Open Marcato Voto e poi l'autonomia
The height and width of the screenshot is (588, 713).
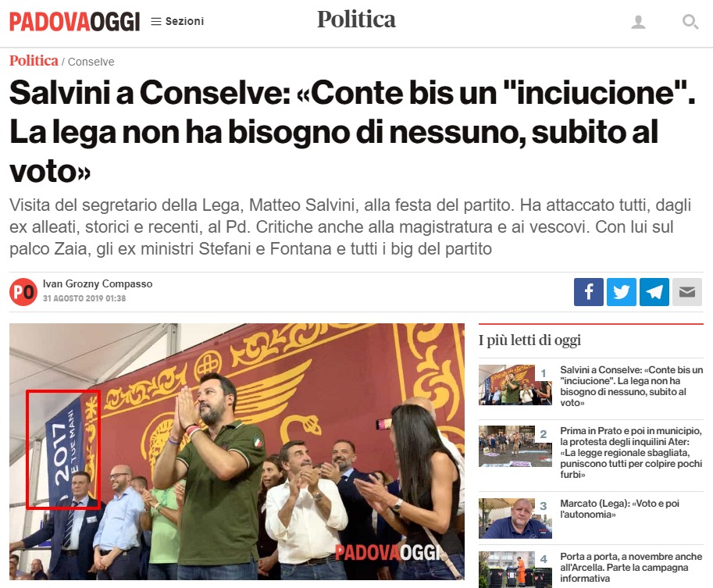pos(620,509)
